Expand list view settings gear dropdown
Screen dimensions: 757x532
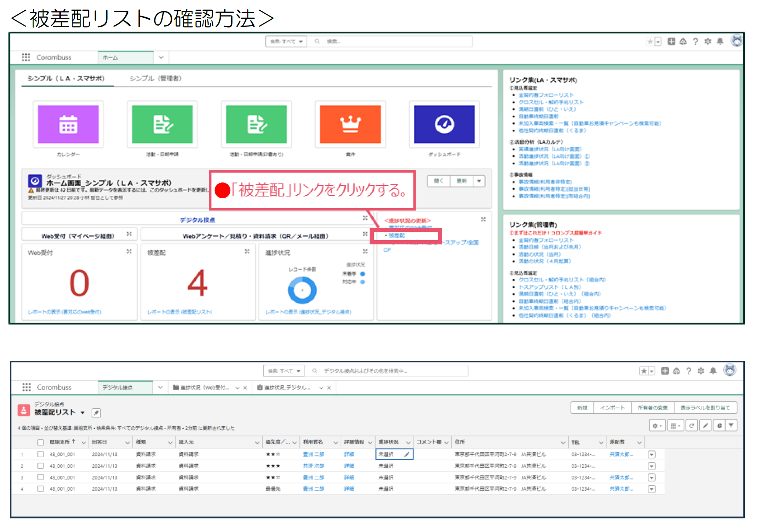click(657, 426)
